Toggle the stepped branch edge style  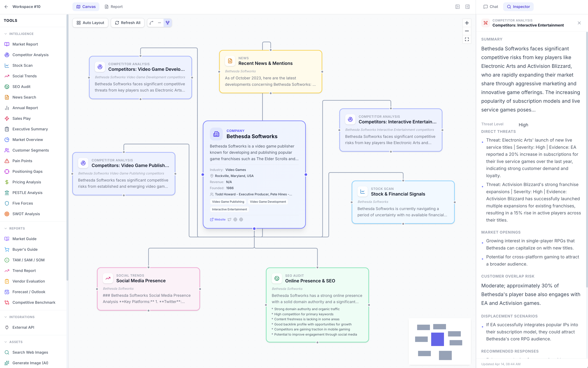pyautogui.click(x=168, y=23)
